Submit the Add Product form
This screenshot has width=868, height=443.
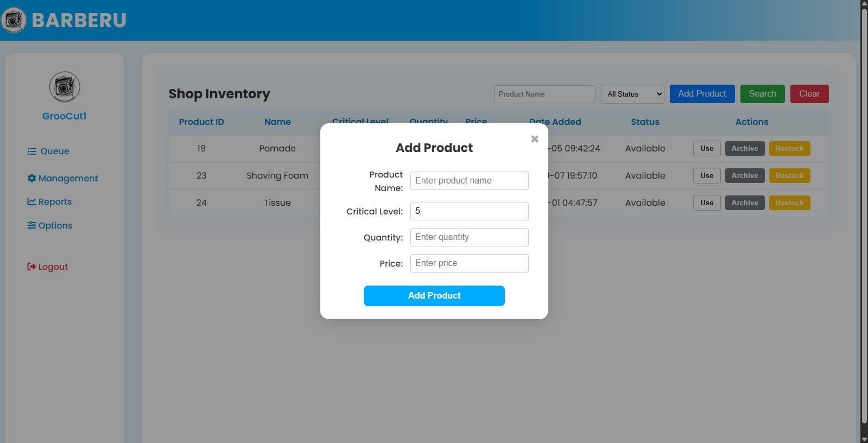[x=434, y=296]
